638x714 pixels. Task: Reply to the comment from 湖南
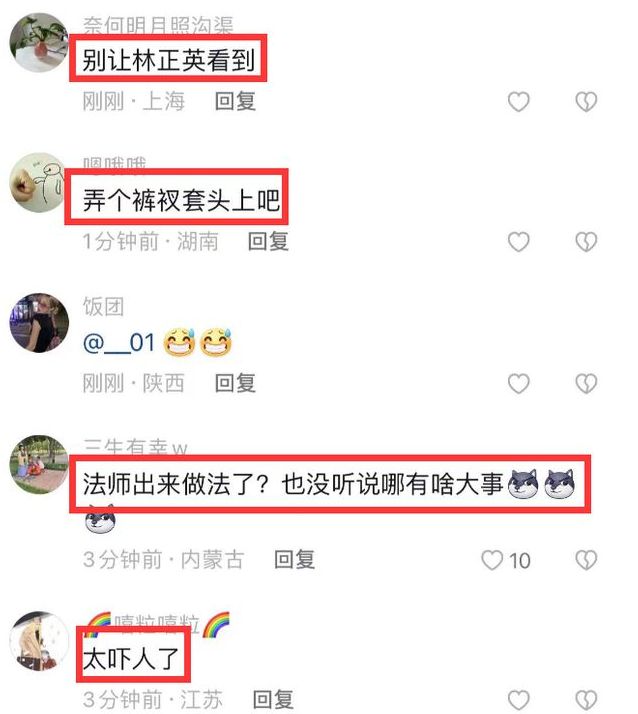268,241
